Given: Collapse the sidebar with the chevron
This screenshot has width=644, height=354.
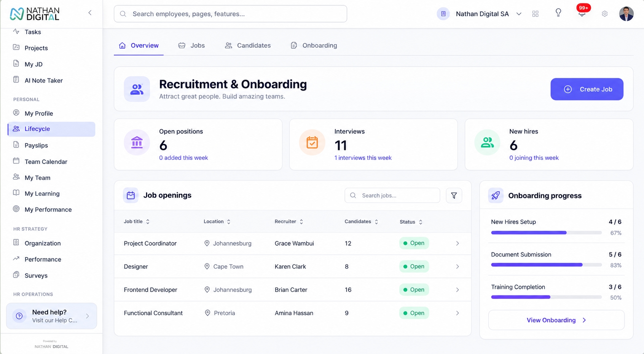Looking at the screenshot, I should click(90, 13).
